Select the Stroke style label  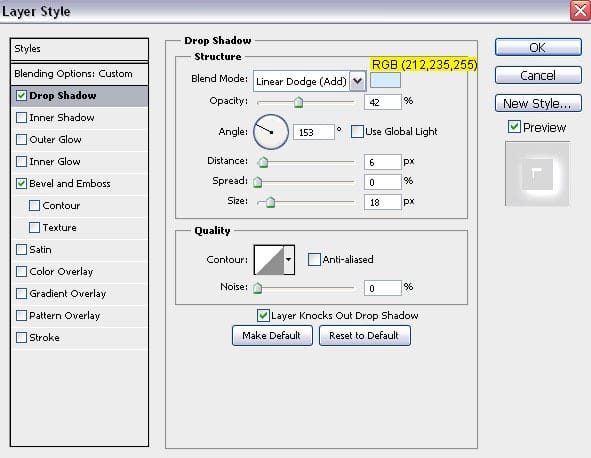coord(44,338)
